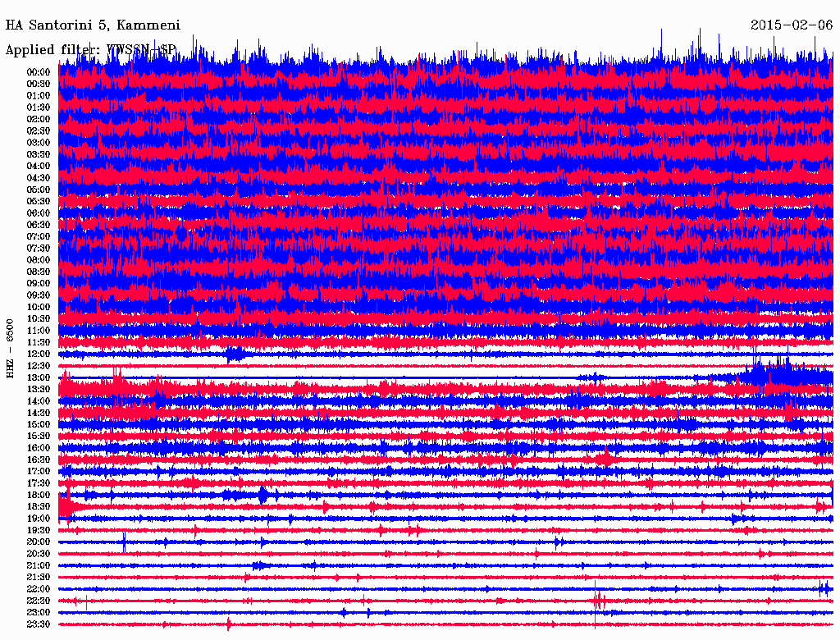840x640 pixels.
Task: Select the 23:00 time label
Action: point(39,613)
